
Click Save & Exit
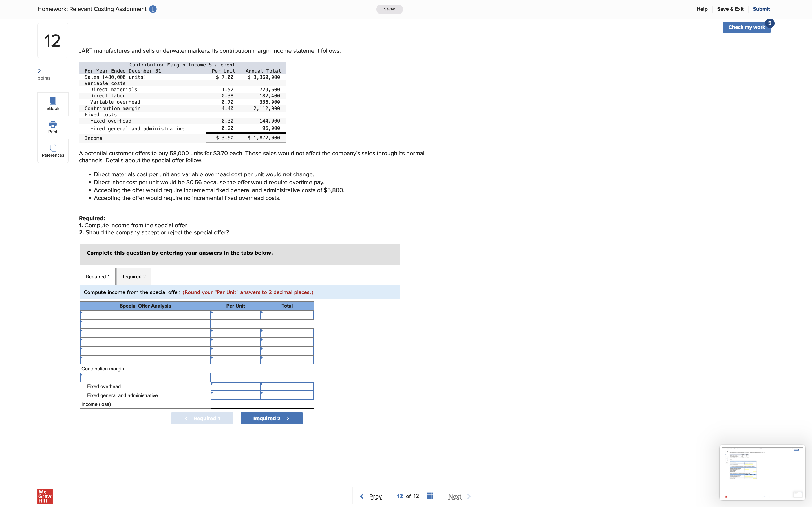731,9
